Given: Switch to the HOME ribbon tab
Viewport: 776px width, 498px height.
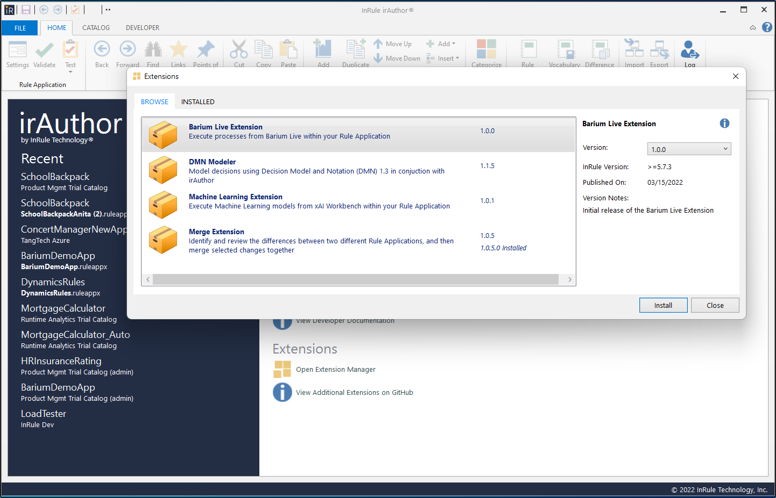Looking at the screenshot, I should coord(56,28).
